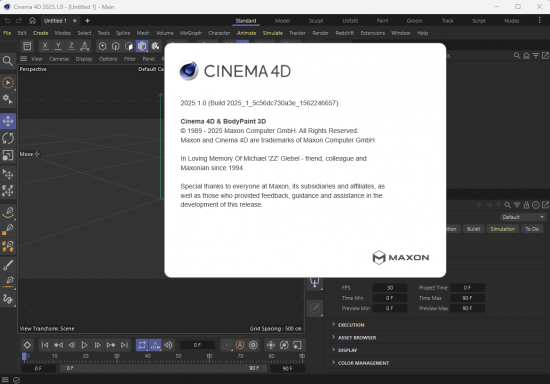Switch to UVEdit layout tab

pos(350,21)
